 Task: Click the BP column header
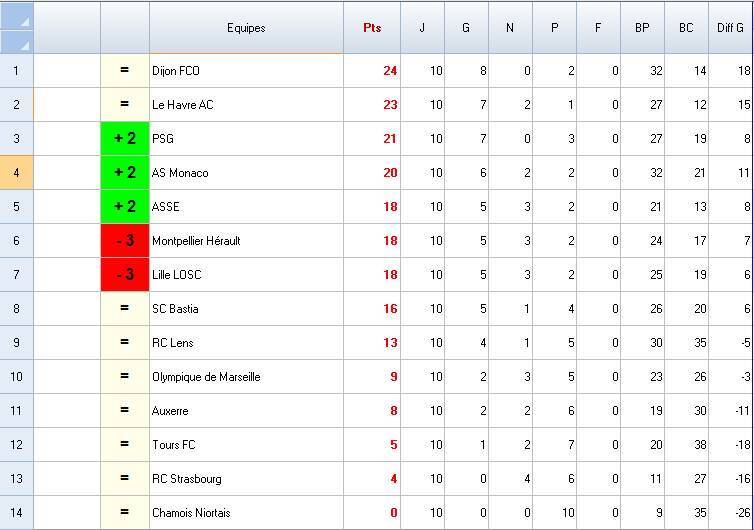[642, 28]
